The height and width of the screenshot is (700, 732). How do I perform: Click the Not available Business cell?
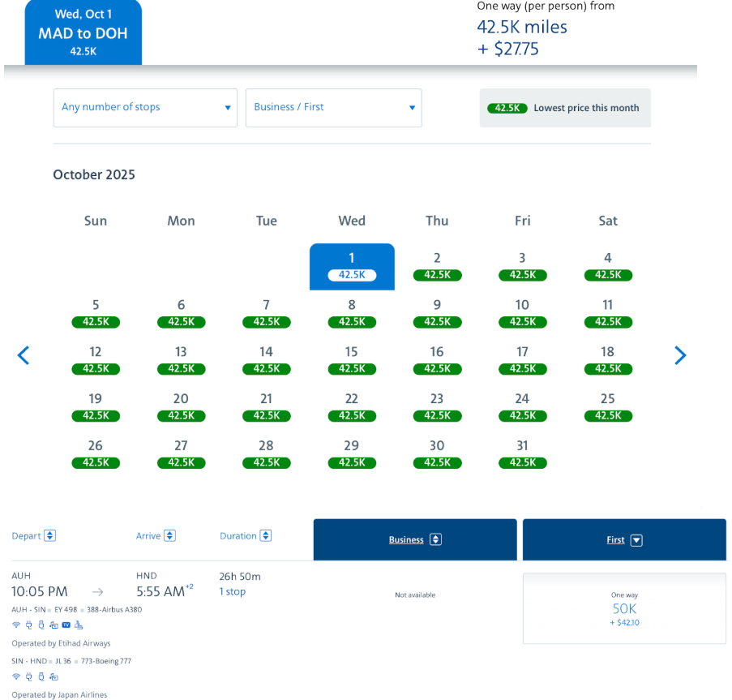coord(415,595)
